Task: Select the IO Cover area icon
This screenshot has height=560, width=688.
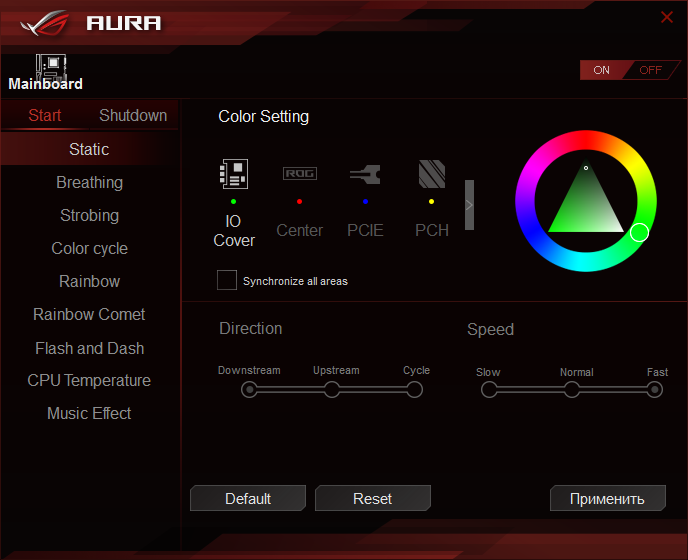Action: tap(234, 174)
